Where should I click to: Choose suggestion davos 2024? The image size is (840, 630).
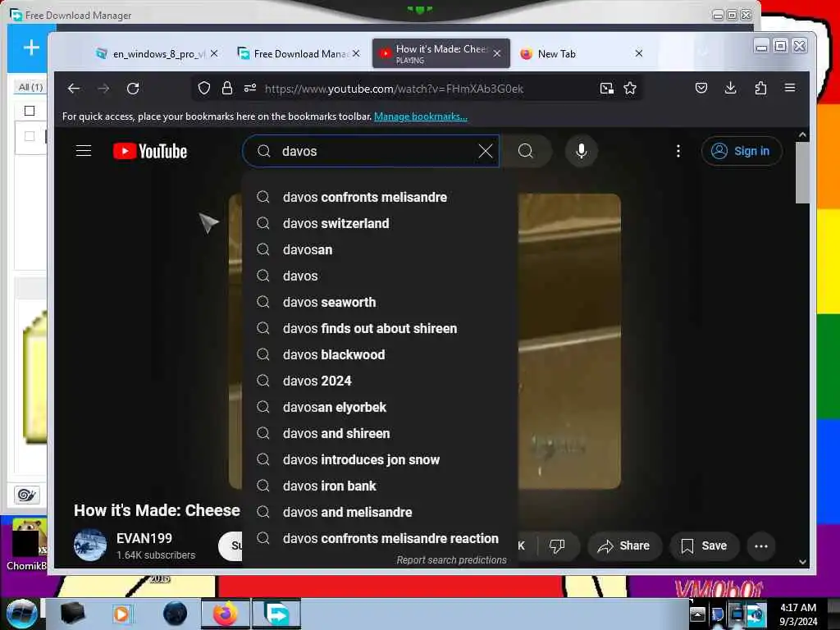tap(381, 381)
